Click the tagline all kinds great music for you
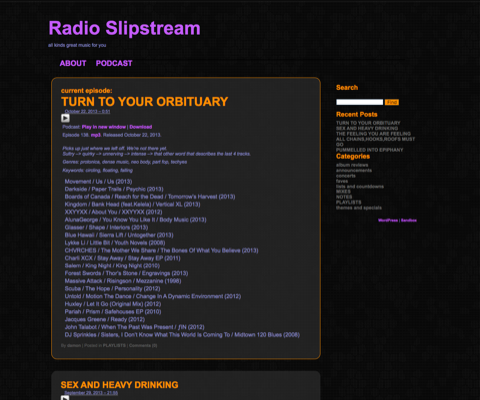 77,45
